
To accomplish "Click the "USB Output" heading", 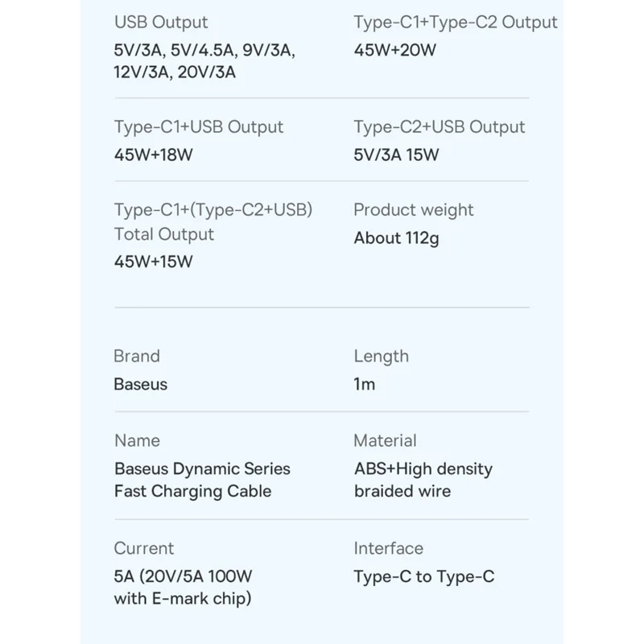I will pyautogui.click(x=161, y=23).
